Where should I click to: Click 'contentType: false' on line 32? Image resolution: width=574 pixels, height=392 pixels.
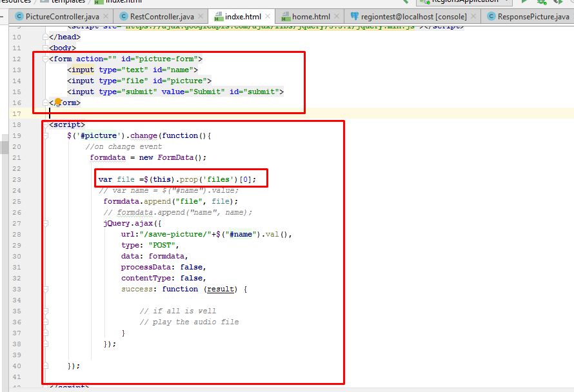[x=162, y=278]
